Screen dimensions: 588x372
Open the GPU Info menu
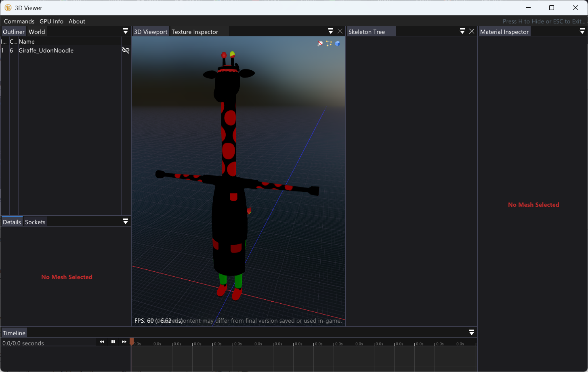pyautogui.click(x=51, y=21)
